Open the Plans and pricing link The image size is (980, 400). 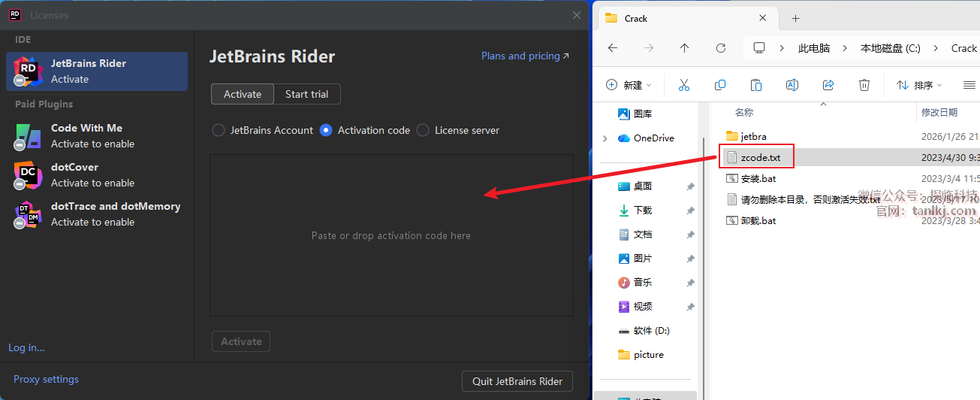coord(525,56)
